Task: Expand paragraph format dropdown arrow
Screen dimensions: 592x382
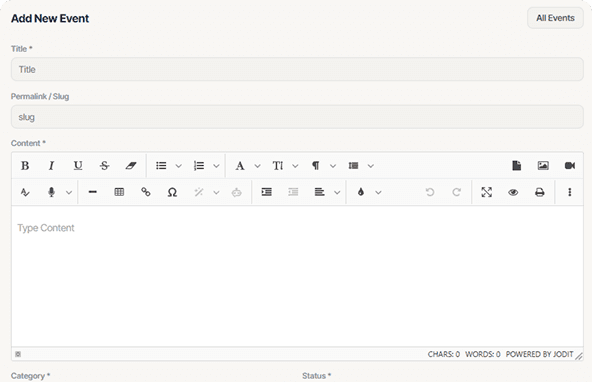Action: pyautogui.click(x=333, y=166)
